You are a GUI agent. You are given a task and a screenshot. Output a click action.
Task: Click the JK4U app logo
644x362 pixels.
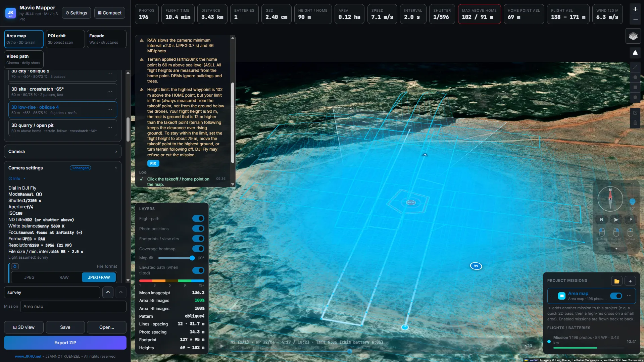point(11,13)
